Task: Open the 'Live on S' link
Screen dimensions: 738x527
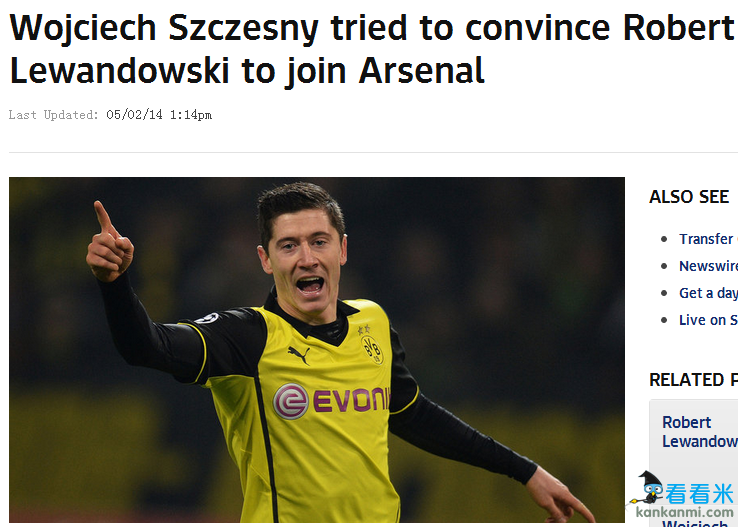Action: point(708,320)
